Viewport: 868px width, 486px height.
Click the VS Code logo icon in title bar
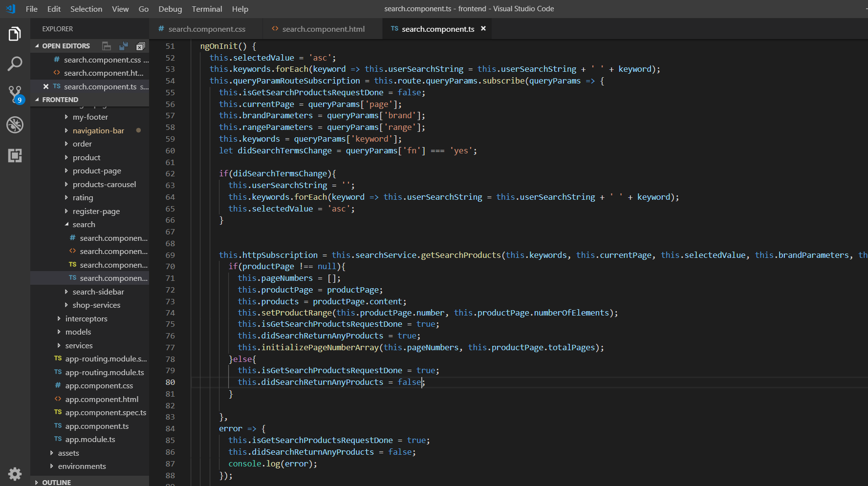pos(10,9)
